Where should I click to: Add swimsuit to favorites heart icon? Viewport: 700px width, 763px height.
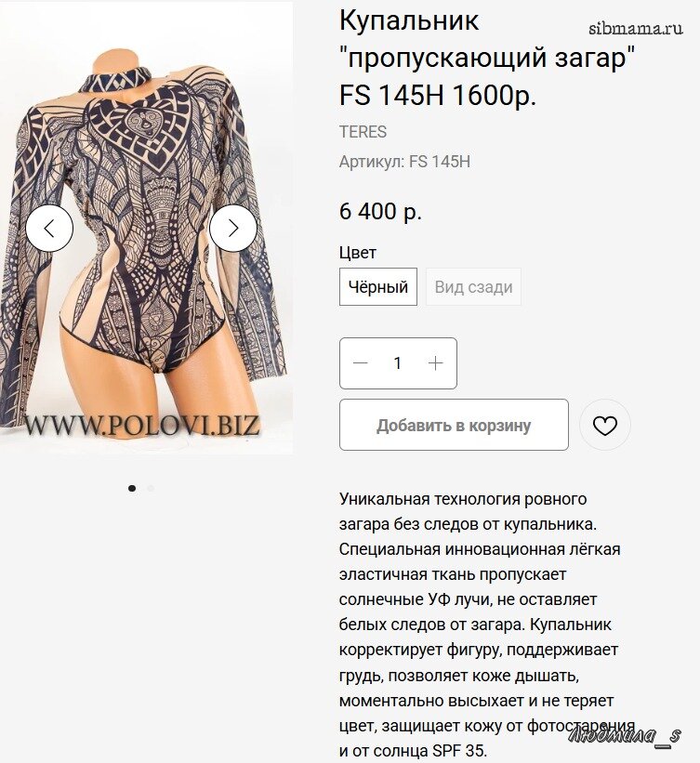click(x=605, y=425)
